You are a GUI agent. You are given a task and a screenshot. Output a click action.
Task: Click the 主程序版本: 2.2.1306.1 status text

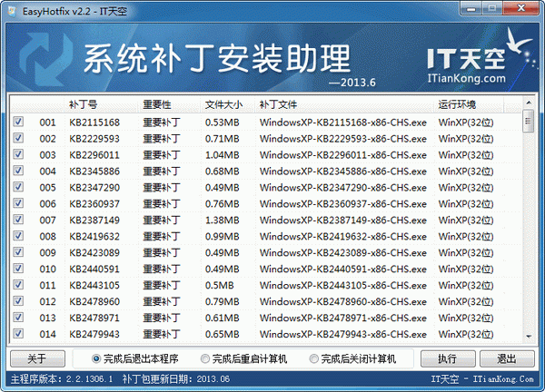coord(62,379)
